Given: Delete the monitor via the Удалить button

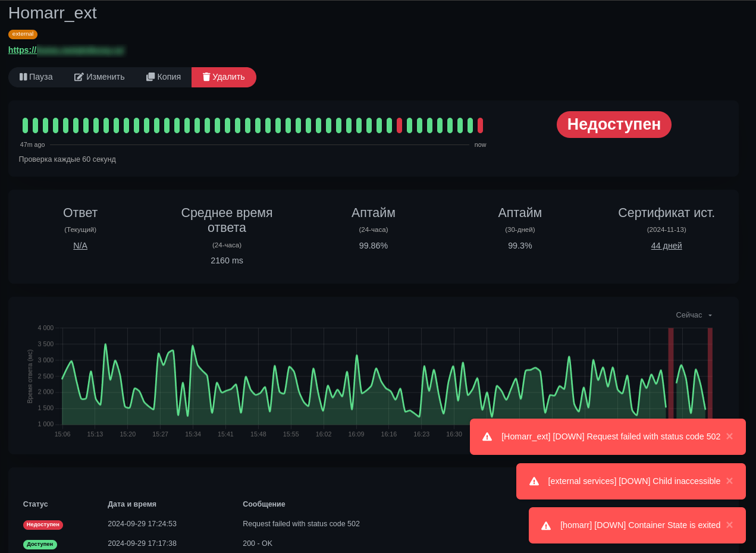Looking at the screenshot, I should point(224,77).
